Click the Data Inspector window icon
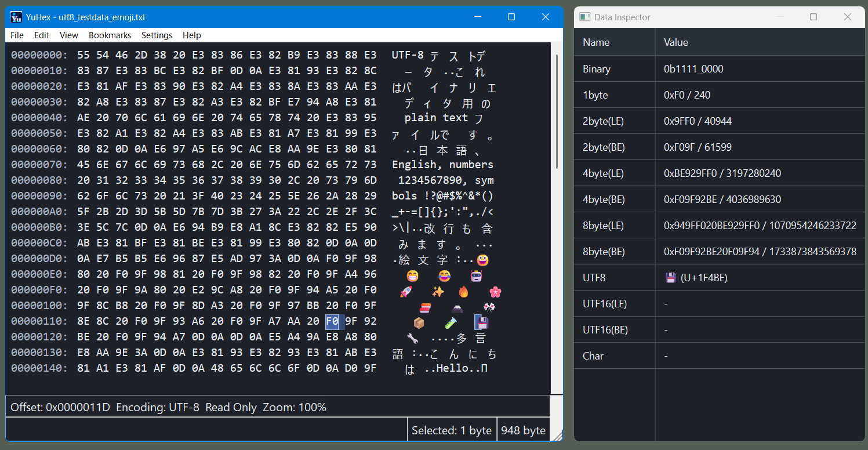 pyautogui.click(x=585, y=17)
